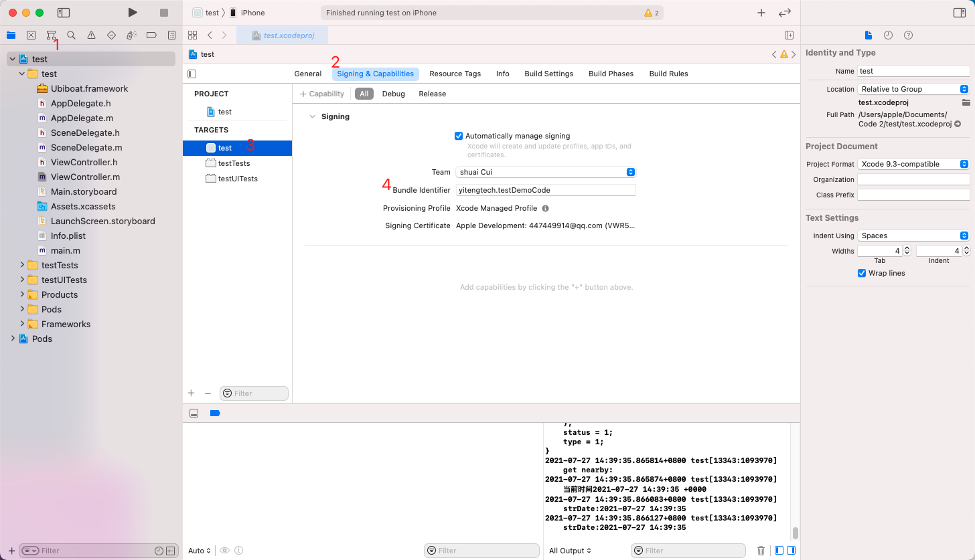Show the File inspector

coord(869,35)
